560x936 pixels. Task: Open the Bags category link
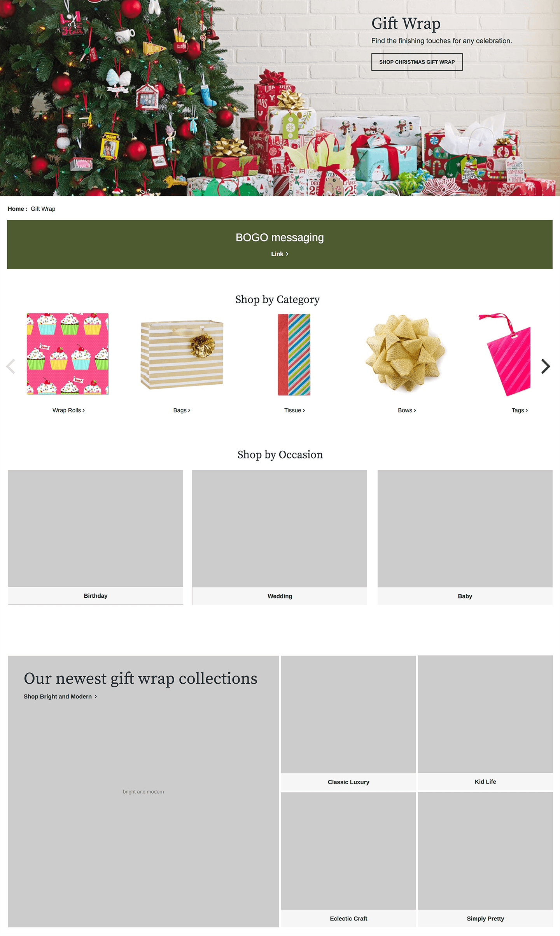coord(182,410)
